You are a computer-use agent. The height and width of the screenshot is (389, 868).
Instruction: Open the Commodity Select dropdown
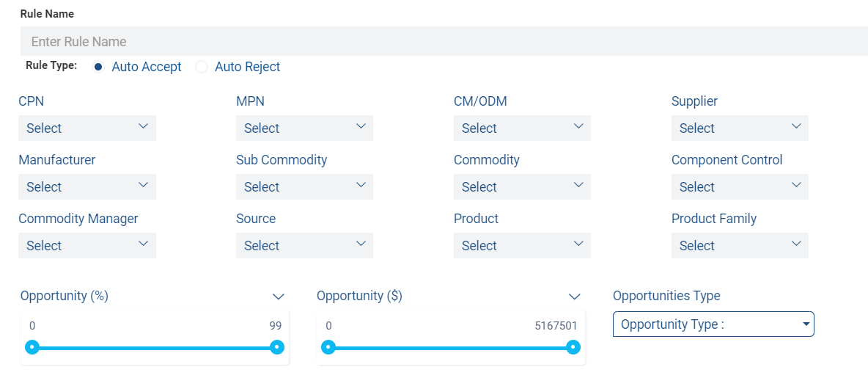click(522, 186)
